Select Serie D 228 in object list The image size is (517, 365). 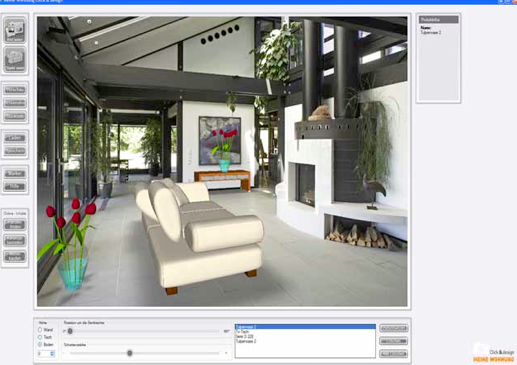pos(305,336)
